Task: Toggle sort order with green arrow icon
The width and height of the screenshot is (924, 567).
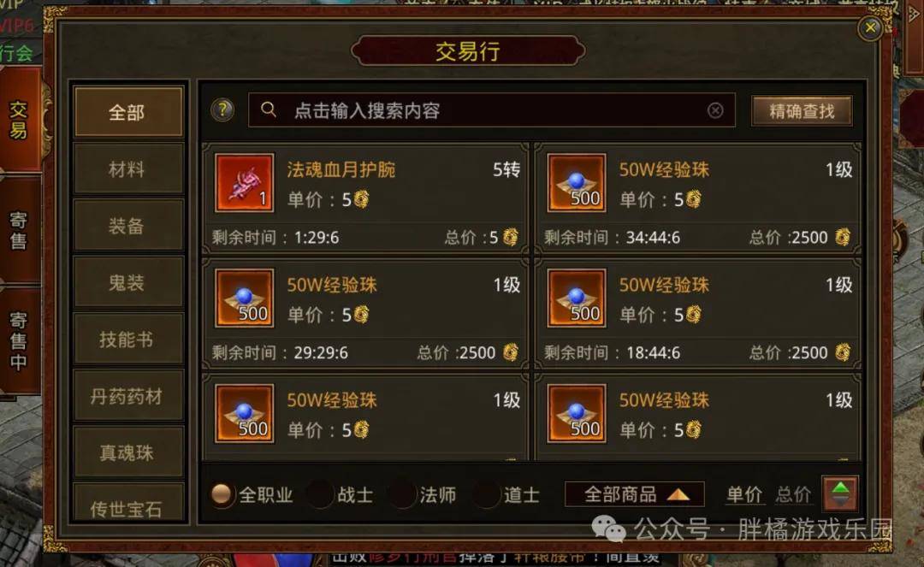Action: tap(840, 494)
